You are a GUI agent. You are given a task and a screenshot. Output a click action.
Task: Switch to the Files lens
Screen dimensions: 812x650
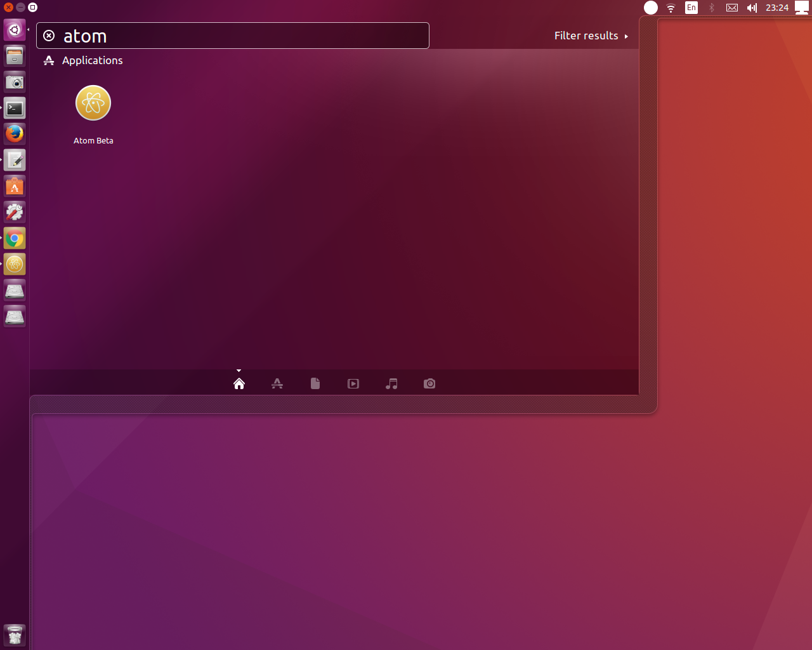pyautogui.click(x=315, y=383)
